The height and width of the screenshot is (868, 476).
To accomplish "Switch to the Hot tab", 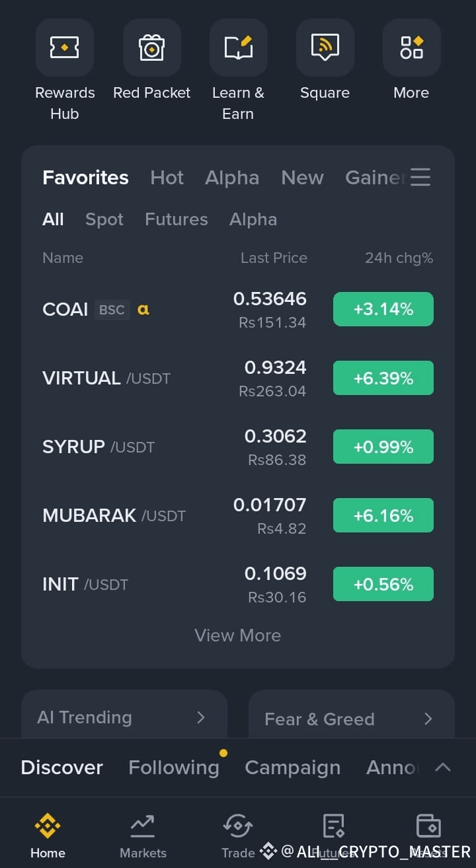I will tap(167, 177).
